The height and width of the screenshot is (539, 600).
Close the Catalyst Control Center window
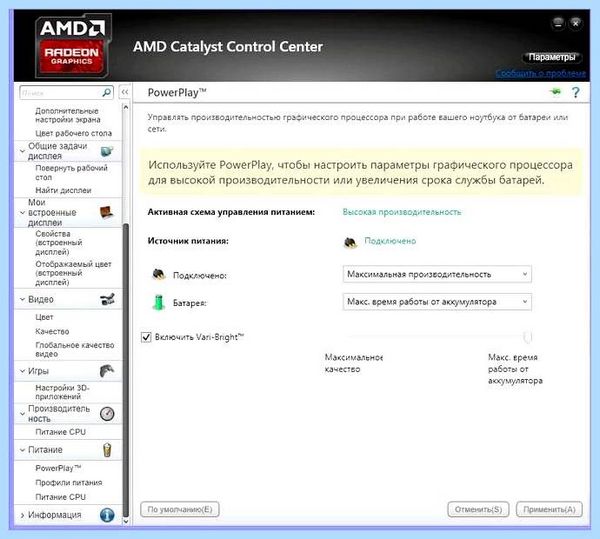pyautogui.click(x=576, y=24)
